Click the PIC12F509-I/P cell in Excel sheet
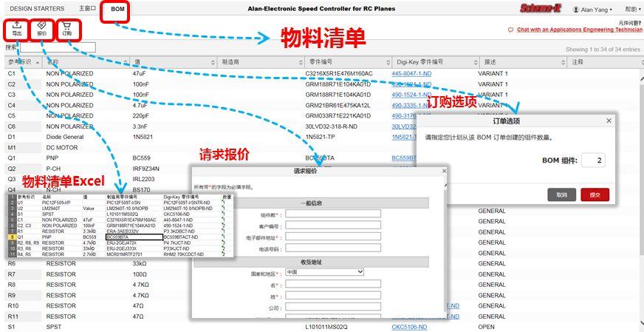Image resolution: width=644 pixels, height=332 pixels. [56, 203]
